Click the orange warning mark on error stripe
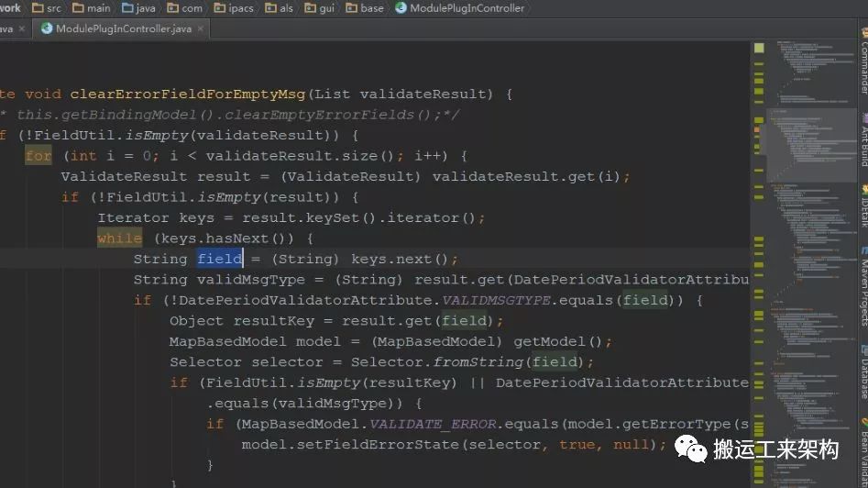 click(x=757, y=129)
